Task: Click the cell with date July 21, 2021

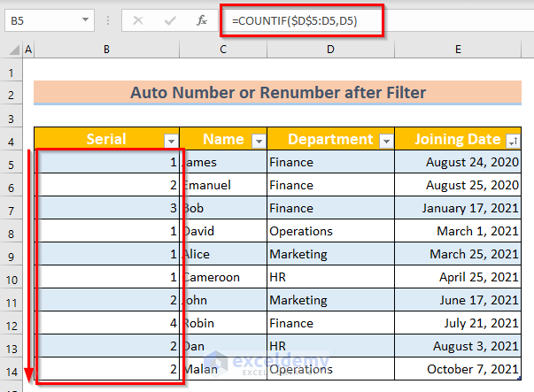Action: point(458,323)
